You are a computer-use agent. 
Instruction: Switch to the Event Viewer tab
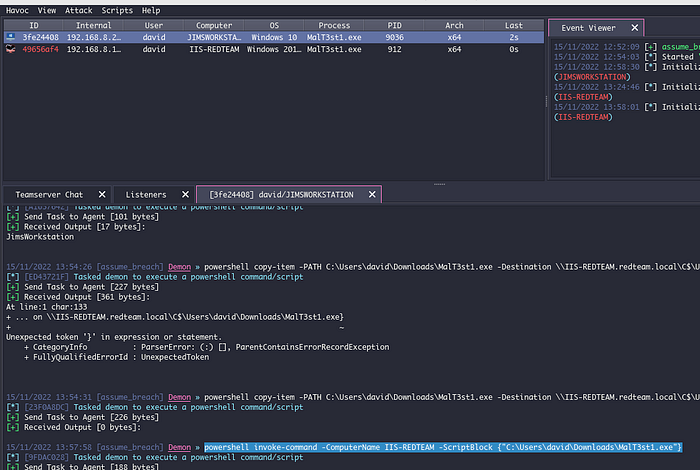click(588, 28)
